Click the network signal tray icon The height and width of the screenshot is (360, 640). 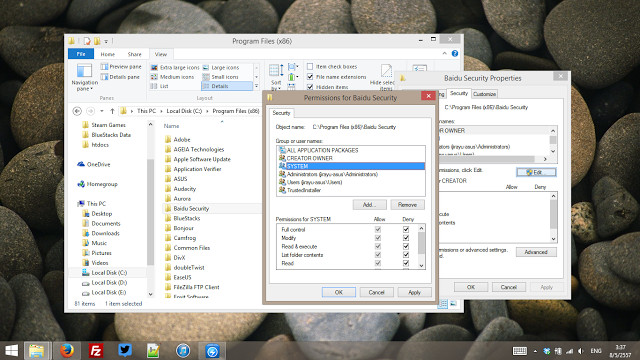[x=569, y=351]
